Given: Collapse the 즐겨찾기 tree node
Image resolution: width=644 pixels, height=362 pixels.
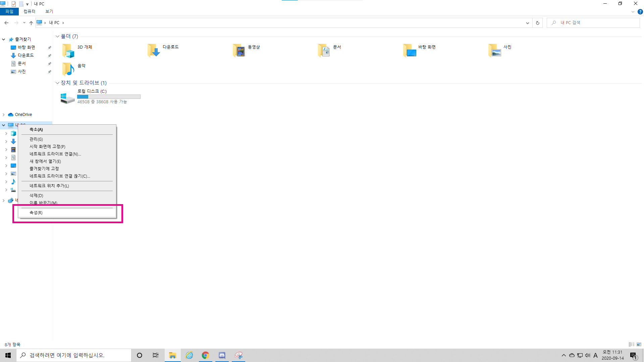Looking at the screenshot, I should pos(4,40).
